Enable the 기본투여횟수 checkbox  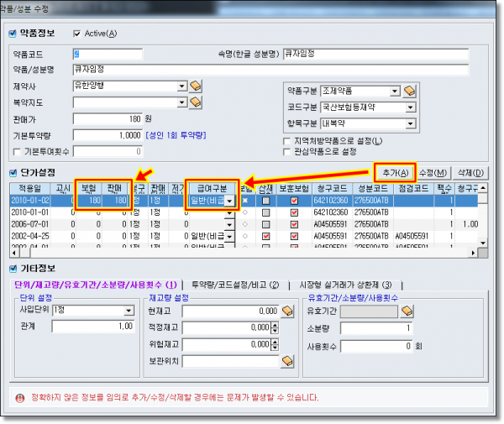coord(18,152)
